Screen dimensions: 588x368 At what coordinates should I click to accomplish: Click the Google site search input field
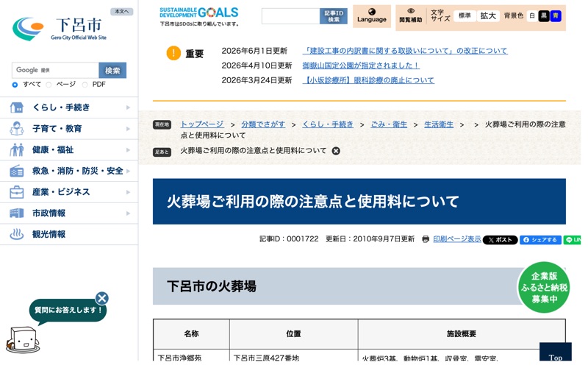coord(55,70)
